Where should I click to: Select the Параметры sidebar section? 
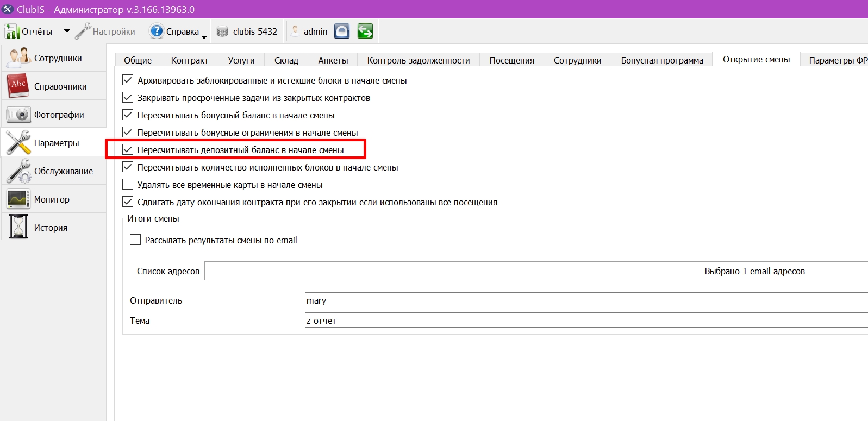click(x=53, y=143)
